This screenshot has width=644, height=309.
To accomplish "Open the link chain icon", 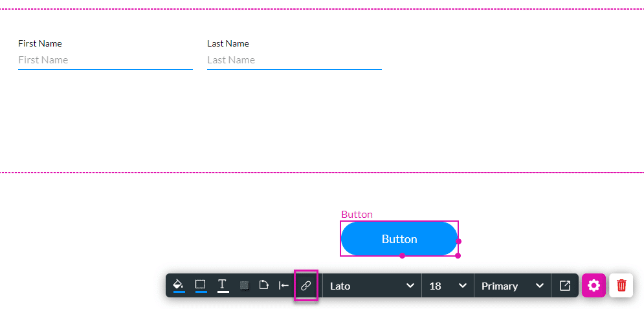I will click(x=306, y=286).
